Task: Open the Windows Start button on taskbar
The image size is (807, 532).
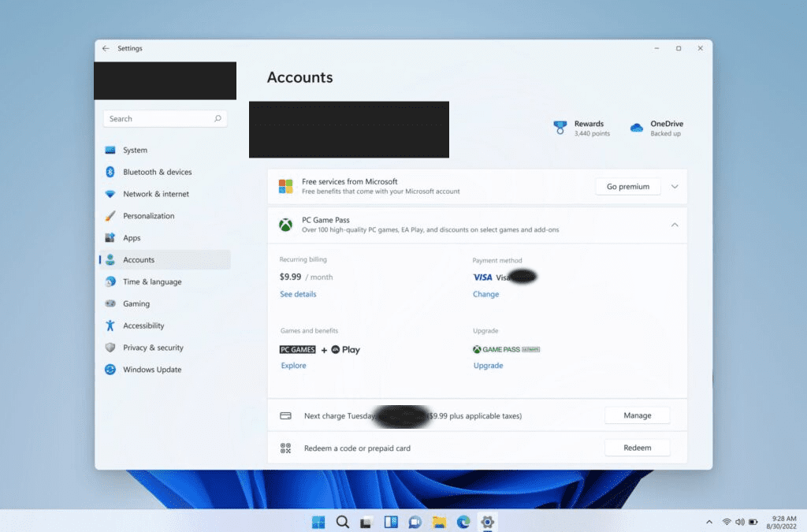Action: click(318, 523)
